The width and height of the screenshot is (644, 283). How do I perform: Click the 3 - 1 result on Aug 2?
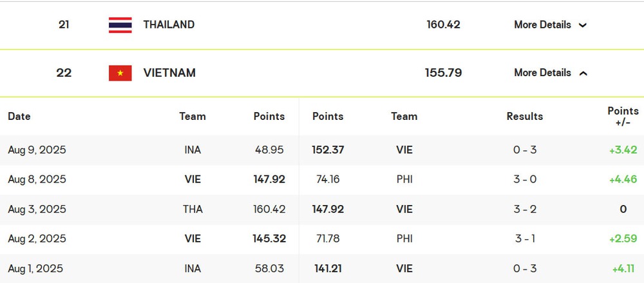(x=525, y=239)
